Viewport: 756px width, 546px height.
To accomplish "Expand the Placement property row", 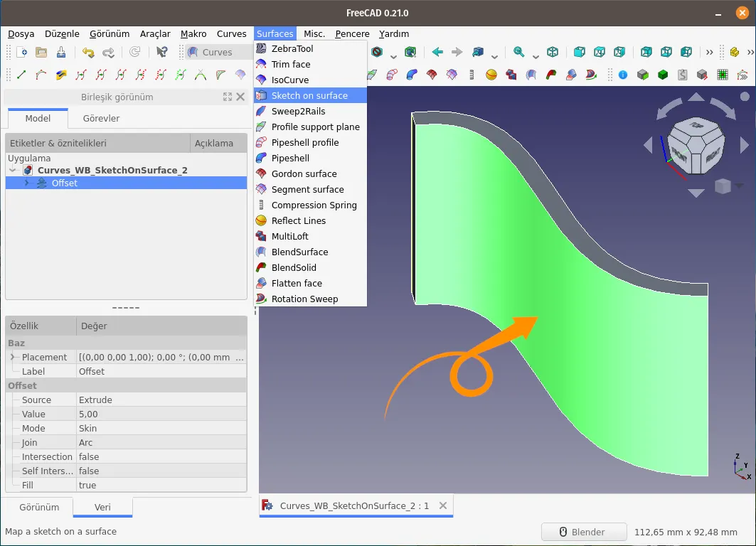I will pyautogui.click(x=13, y=357).
